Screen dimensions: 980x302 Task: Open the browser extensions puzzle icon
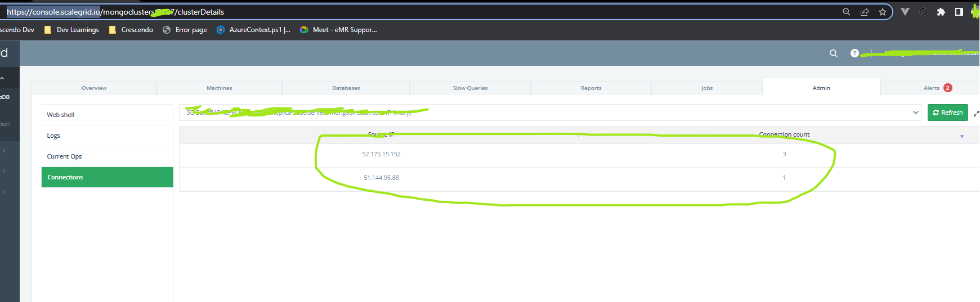941,12
